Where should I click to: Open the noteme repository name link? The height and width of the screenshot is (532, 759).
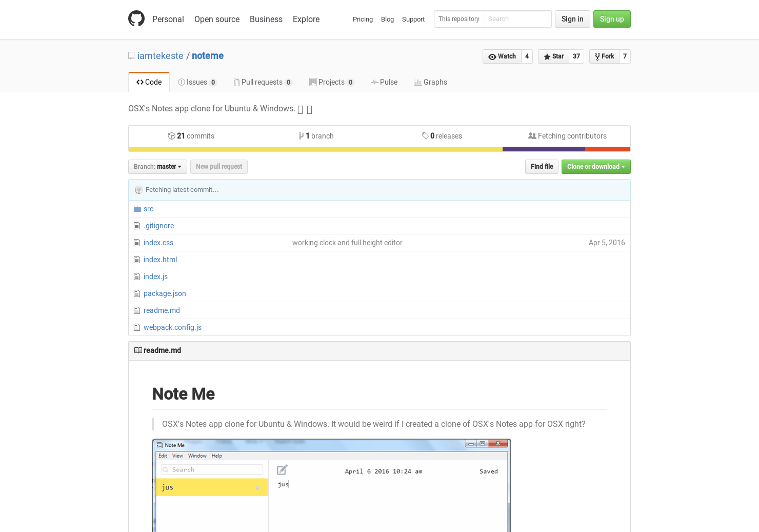pos(208,56)
